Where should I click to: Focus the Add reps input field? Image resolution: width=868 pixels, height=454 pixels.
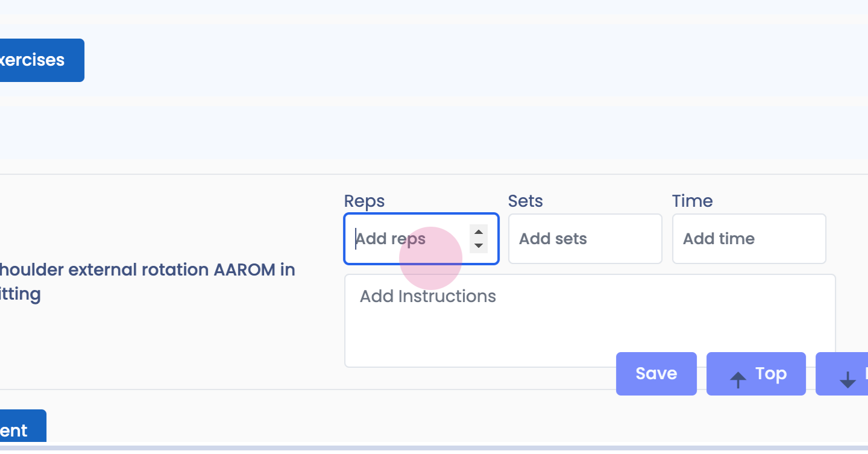[410, 239]
